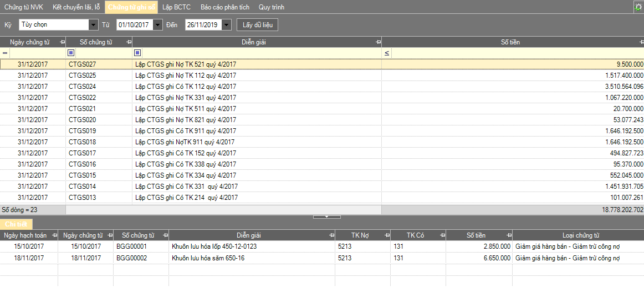Viewport: 644px width, 287px height.
Task: Click the green settings gear icon
Action: (638, 7)
